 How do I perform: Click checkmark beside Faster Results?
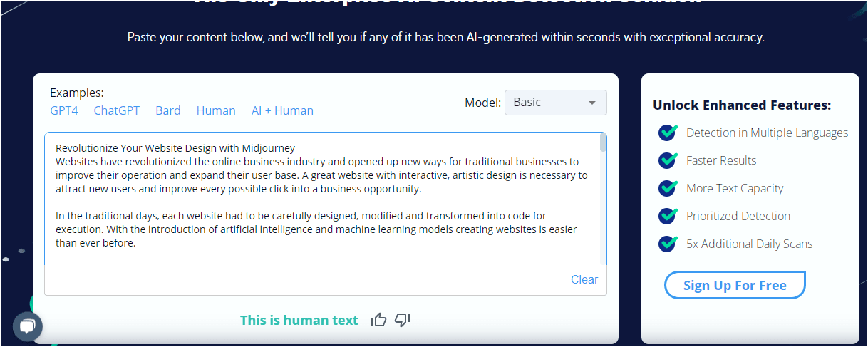coord(668,160)
